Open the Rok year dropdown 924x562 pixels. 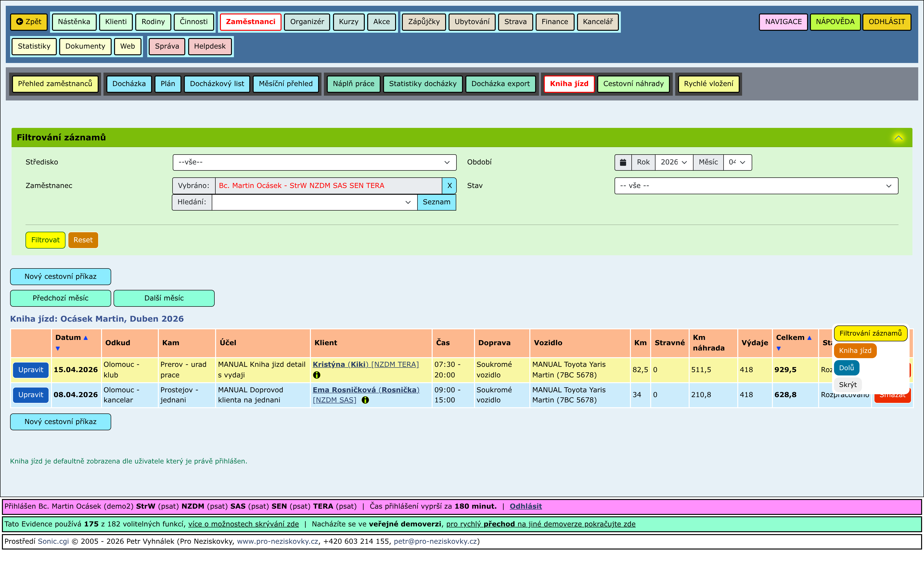674,162
